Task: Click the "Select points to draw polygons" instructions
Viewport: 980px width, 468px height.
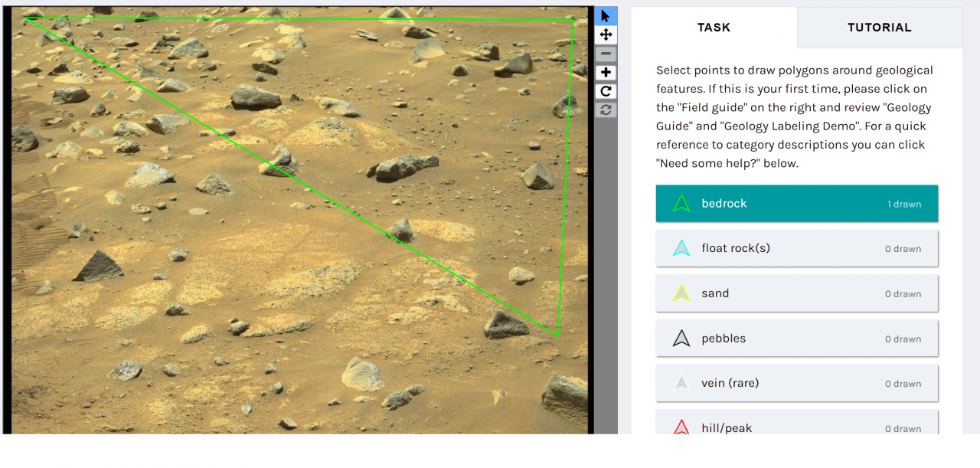Action: [x=795, y=116]
